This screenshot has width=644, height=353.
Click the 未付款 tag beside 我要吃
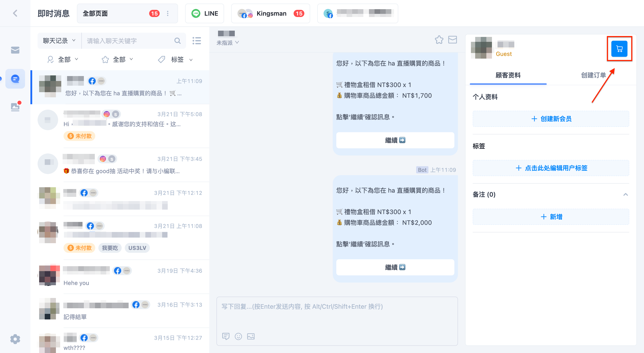pyautogui.click(x=80, y=248)
